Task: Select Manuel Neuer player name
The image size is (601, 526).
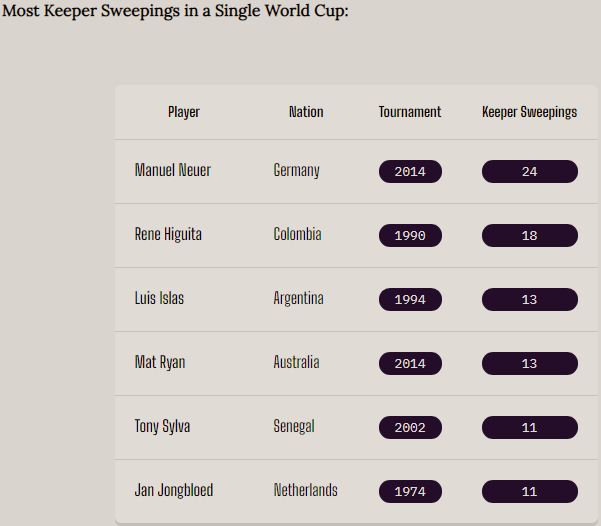Action: point(173,171)
